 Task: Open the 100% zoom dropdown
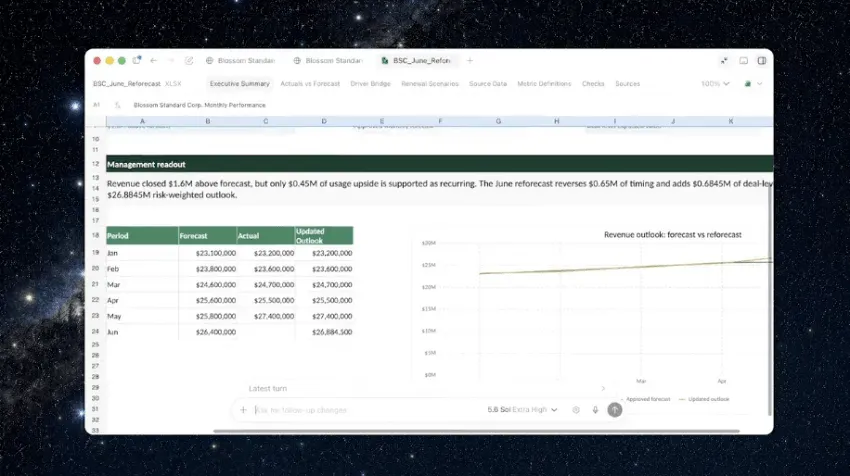click(715, 84)
